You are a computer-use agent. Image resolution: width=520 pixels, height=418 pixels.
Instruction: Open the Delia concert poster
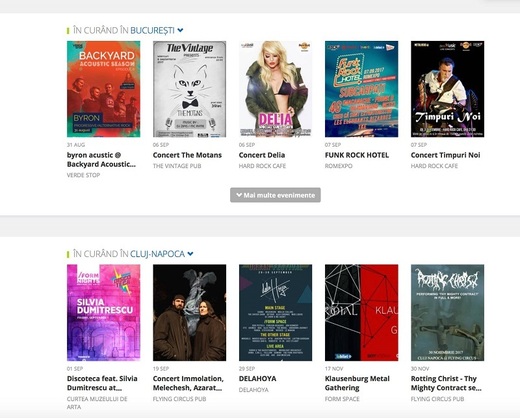(275, 89)
